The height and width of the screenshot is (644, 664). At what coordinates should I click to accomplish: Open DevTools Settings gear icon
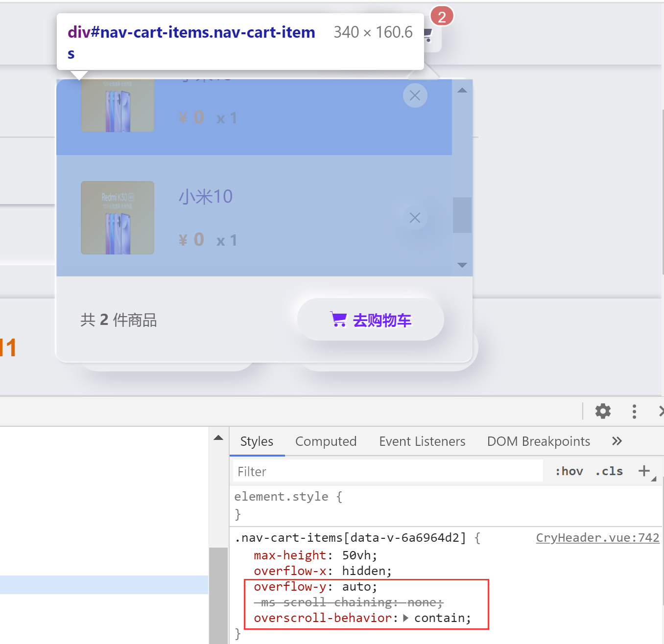tap(603, 411)
